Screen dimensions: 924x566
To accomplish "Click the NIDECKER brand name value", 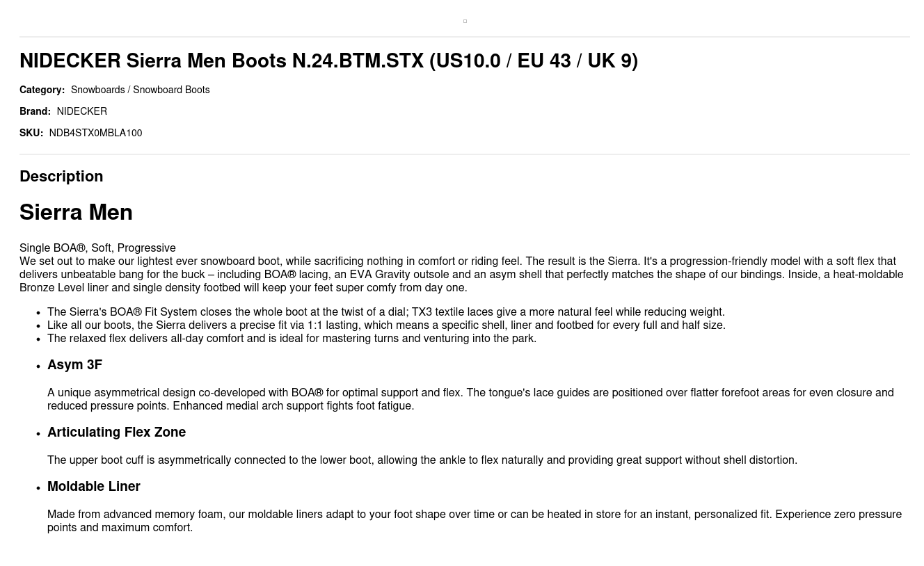I will [81, 112].
